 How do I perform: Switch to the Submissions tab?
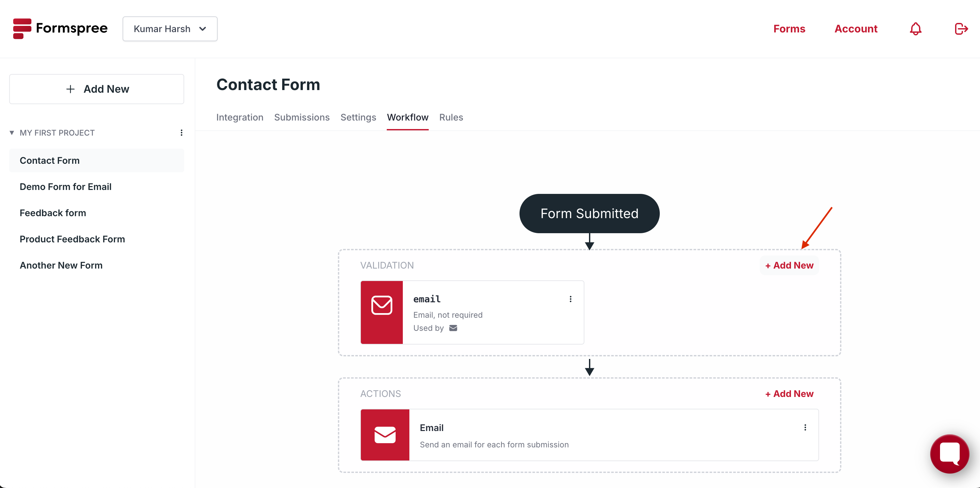click(302, 118)
